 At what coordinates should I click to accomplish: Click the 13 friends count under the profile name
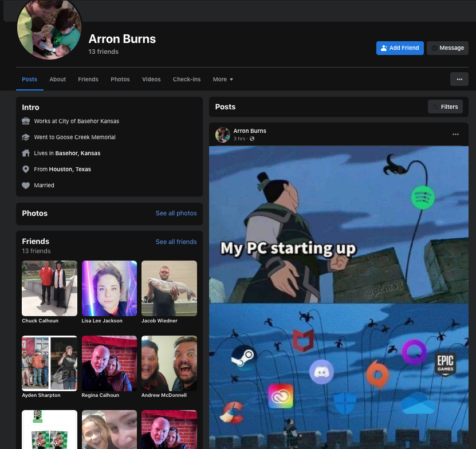click(104, 52)
